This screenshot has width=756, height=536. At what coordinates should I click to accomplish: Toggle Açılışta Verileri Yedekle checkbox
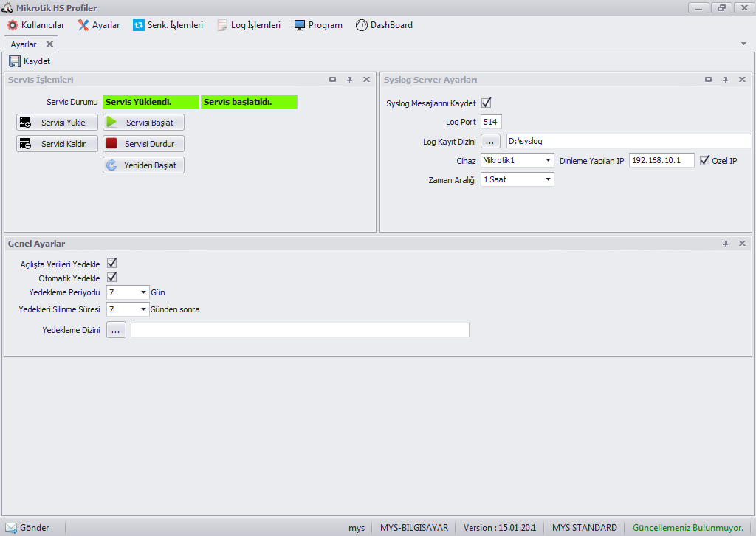tap(112, 263)
